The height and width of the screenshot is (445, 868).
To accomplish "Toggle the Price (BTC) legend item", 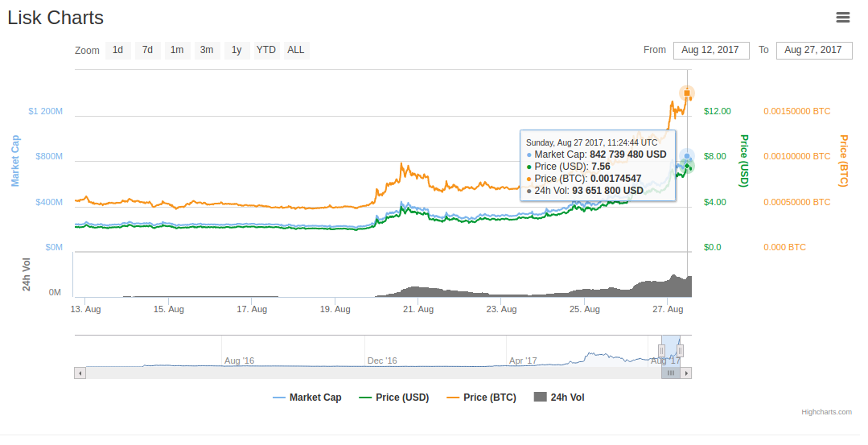I will 482,398.
